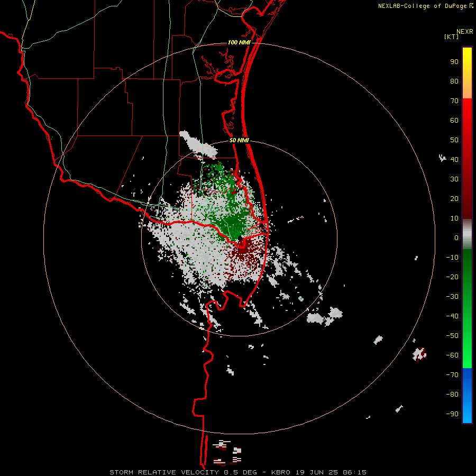Image resolution: width=476 pixels, height=476 pixels.
Task: Click the 20 value on the velocity scale
Action: pos(454,198)
